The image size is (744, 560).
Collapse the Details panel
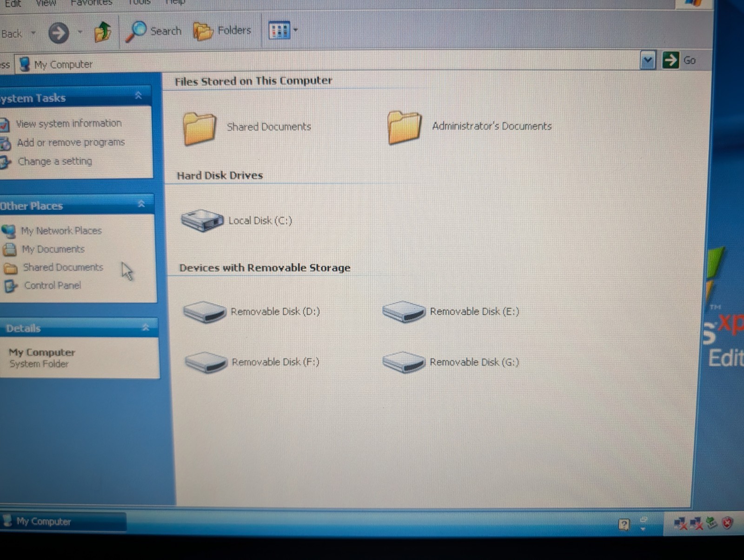tap(146, 327)
